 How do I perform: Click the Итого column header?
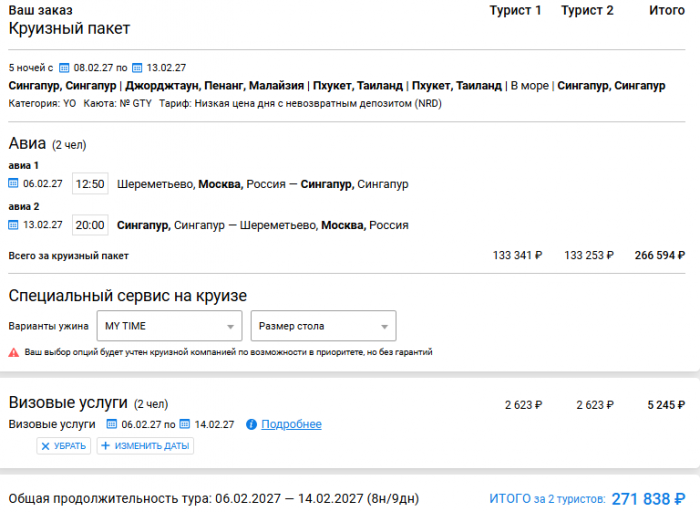667,10
